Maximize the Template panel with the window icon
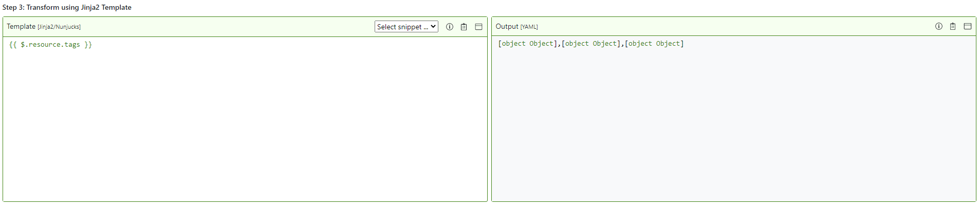 coord(478,27)
